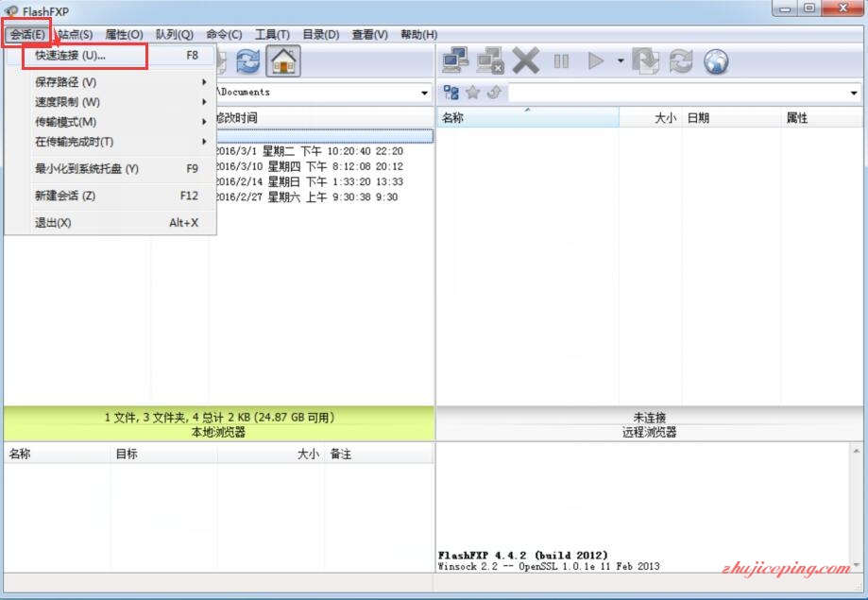Click the Winsock 2.2 OpenSSL log line
Image resolution: width=868 pixels, height=600 pixels.
[549, 566]
